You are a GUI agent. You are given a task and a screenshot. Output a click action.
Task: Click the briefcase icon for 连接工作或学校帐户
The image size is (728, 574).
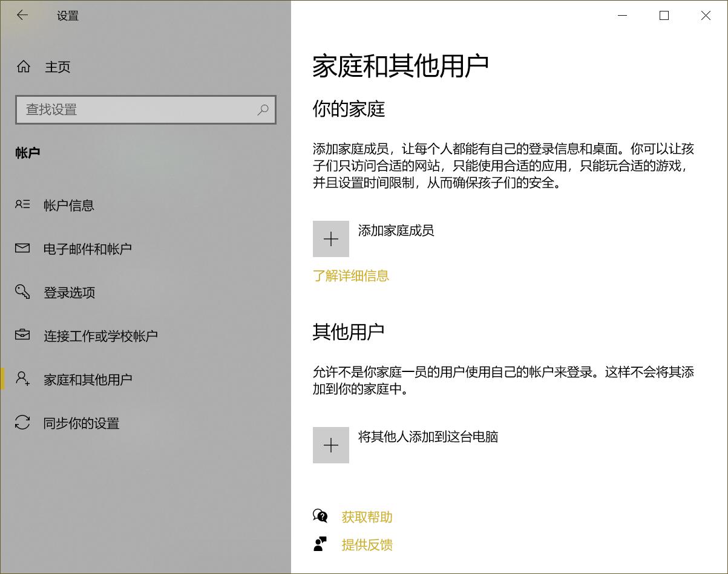[x=22, y=335]
